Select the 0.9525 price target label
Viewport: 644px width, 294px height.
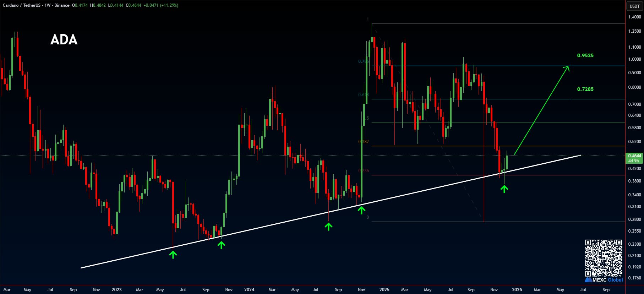[x=585, y=55]
